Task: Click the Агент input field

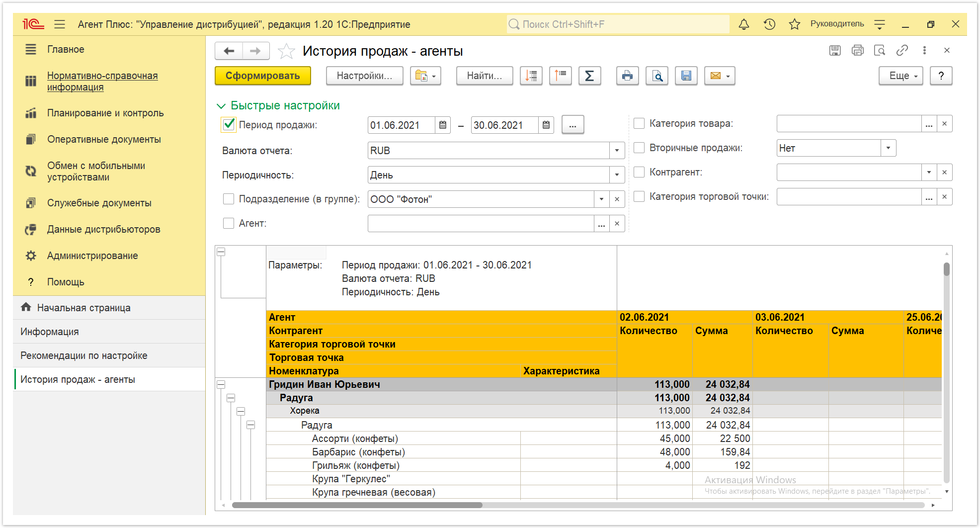Action: [481, 224]
